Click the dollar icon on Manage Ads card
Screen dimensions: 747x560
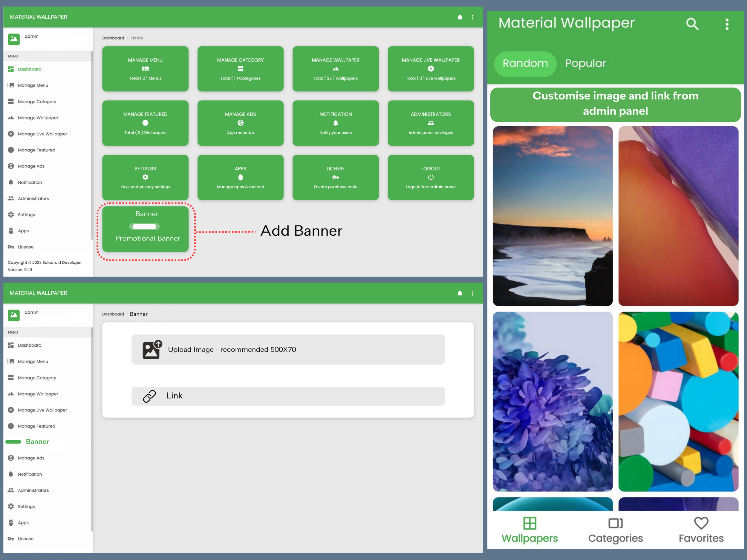[x=241, y=123]
